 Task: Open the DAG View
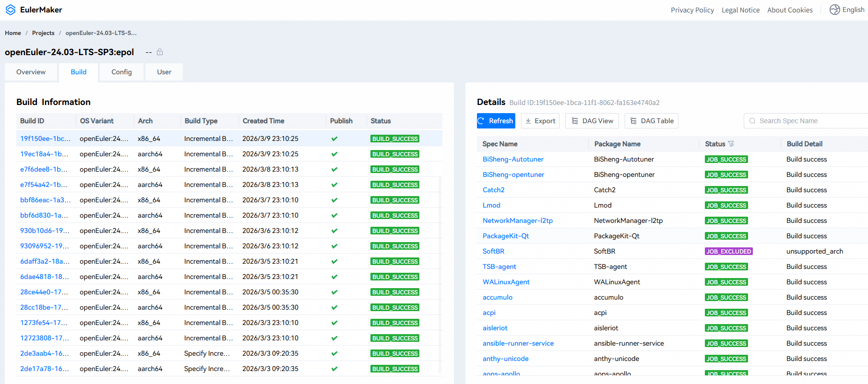click(592, 121)
